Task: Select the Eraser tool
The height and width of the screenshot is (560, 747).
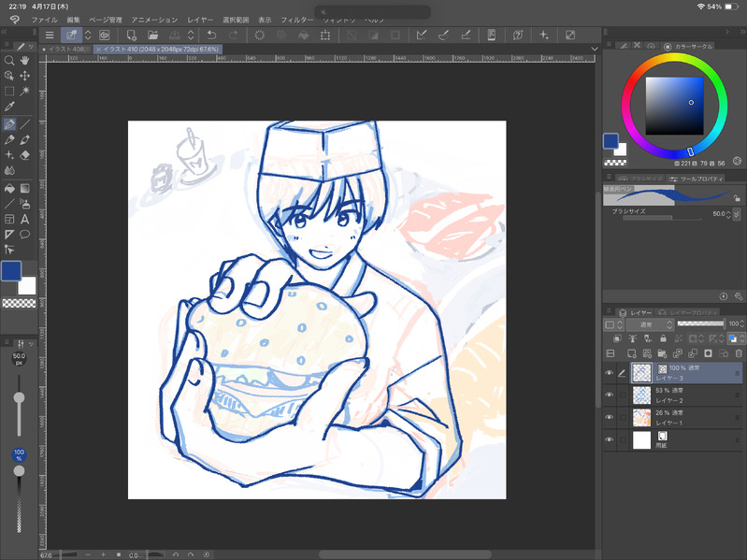Action: click(x=24, y=155)
